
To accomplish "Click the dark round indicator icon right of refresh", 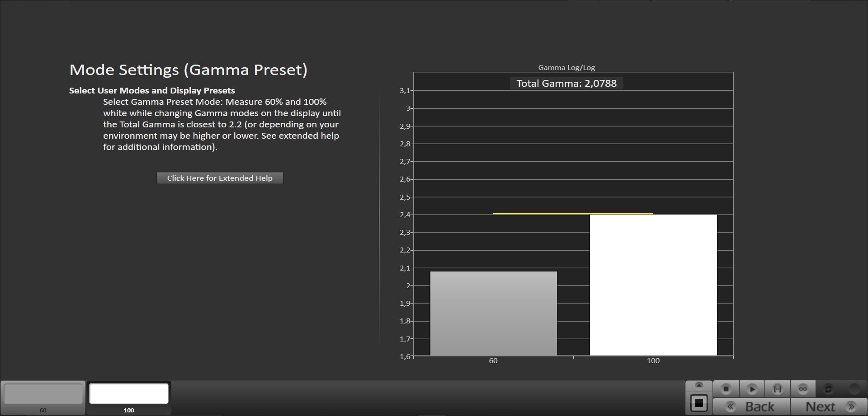I will (x=854, y=389).
